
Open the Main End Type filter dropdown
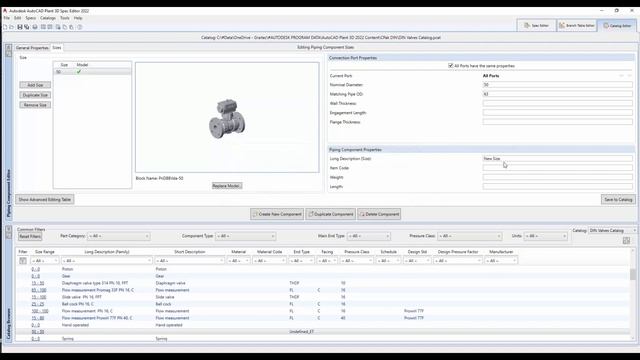369,236
